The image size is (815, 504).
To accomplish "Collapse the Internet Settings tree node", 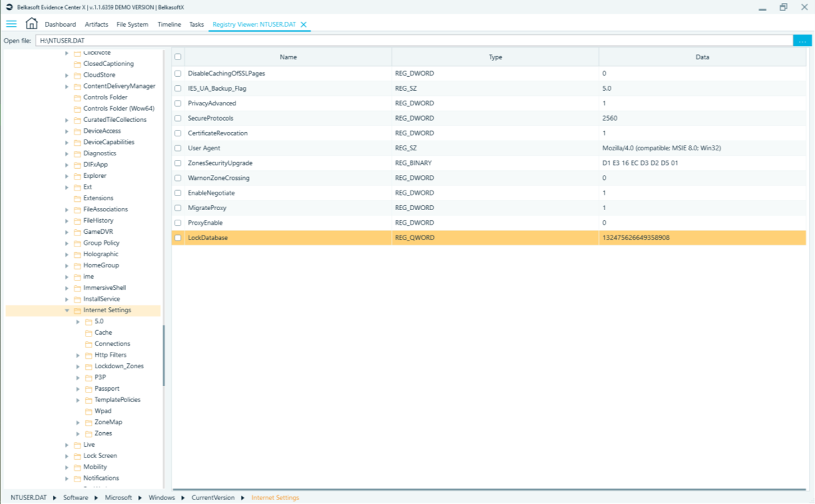I will [x=67, y=311].
